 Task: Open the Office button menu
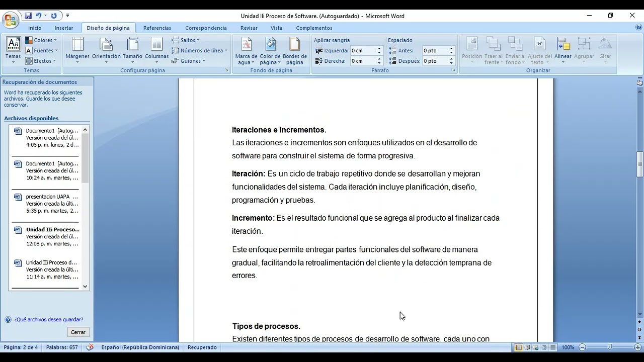(x=10, y=20)
